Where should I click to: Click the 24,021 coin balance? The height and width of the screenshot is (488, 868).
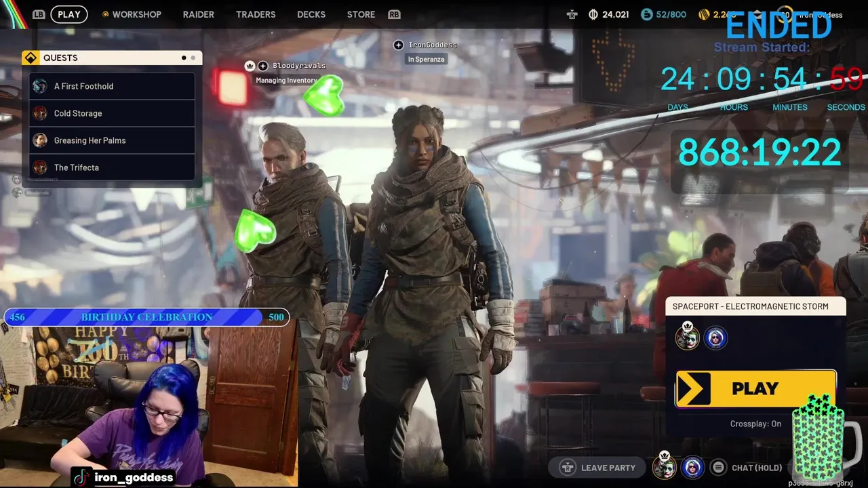pyautogui.click(x=615, y=14)
